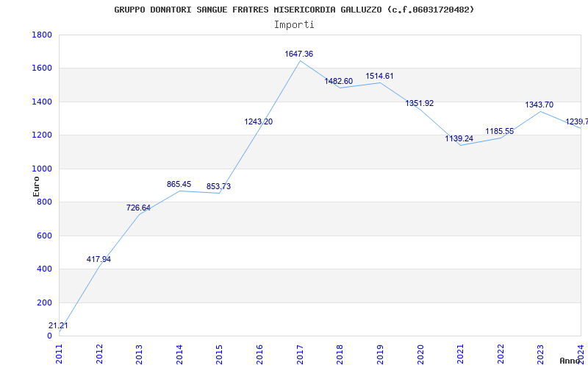The image size is (588, 368).
Task: Select data label 417.94
Action: (x=98, y=259)
